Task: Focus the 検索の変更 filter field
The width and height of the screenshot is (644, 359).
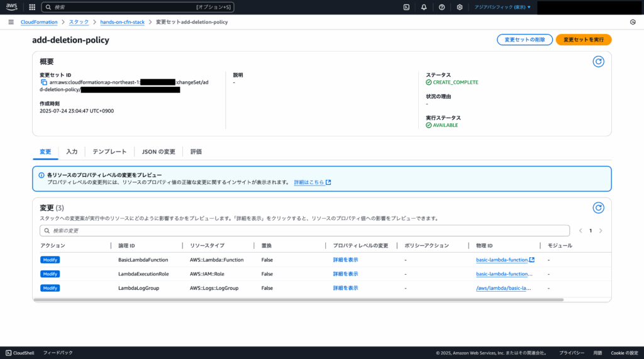Action: [x=305, y=231]
